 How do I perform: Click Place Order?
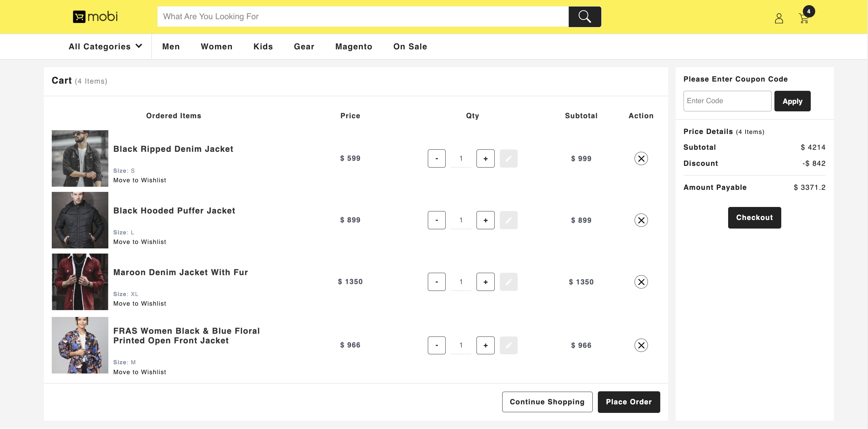[629, 402]
